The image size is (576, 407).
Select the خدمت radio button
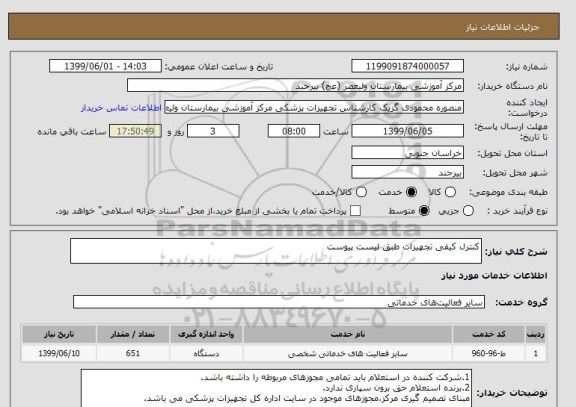click(x=411, y=192)
